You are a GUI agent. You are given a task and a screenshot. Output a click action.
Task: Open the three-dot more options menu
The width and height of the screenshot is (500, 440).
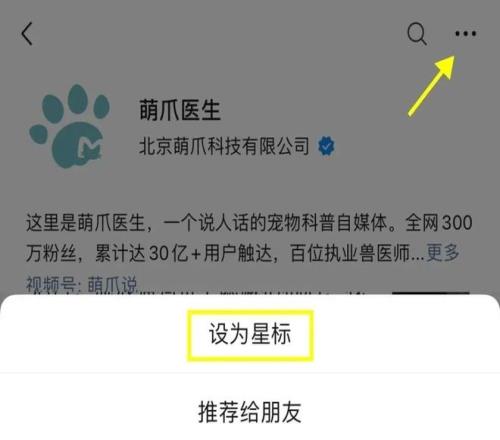click(466, 33)
